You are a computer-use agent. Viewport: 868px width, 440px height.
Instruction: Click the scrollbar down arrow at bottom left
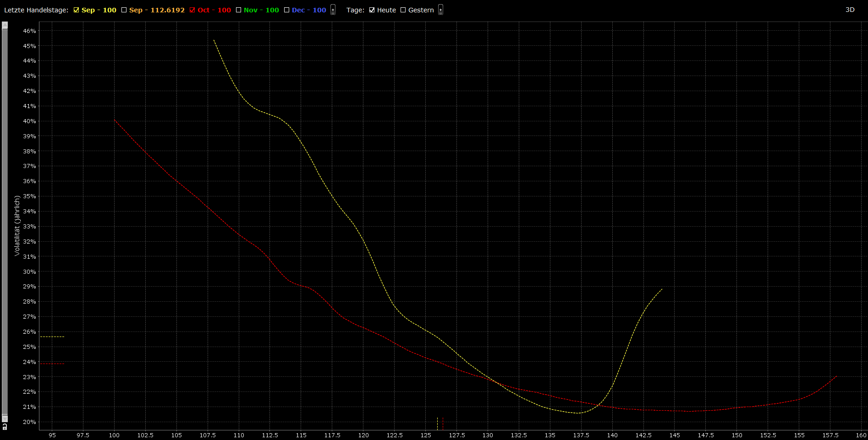pyautogui.click(x=5, y=418)
